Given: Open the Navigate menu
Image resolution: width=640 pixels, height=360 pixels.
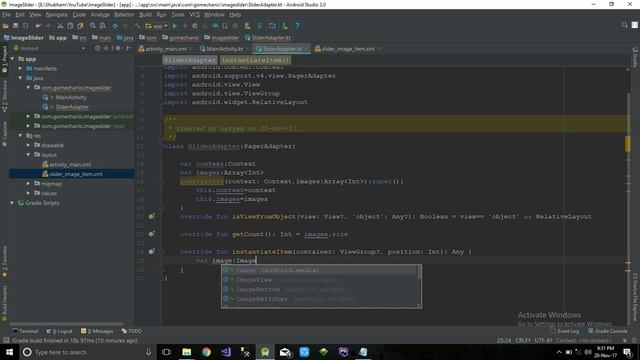Looking at the screenshot, I should pos(56,15).
